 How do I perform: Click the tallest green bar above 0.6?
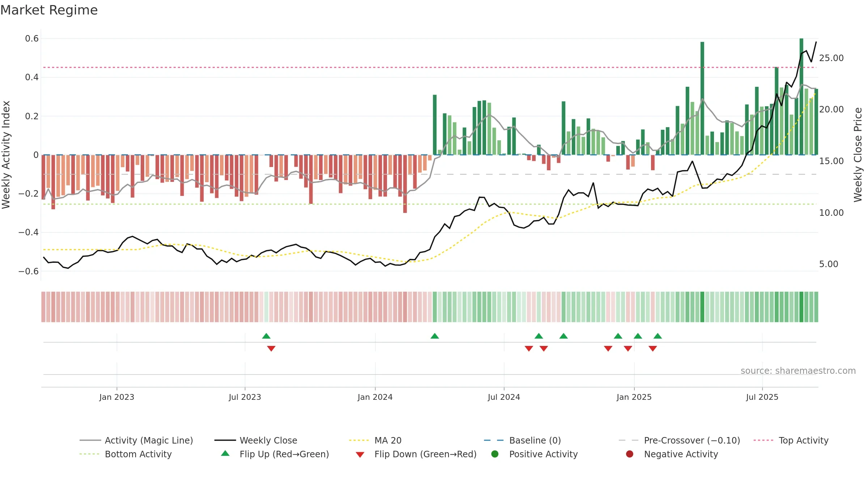pyautogui.click(x=801, y=97)
